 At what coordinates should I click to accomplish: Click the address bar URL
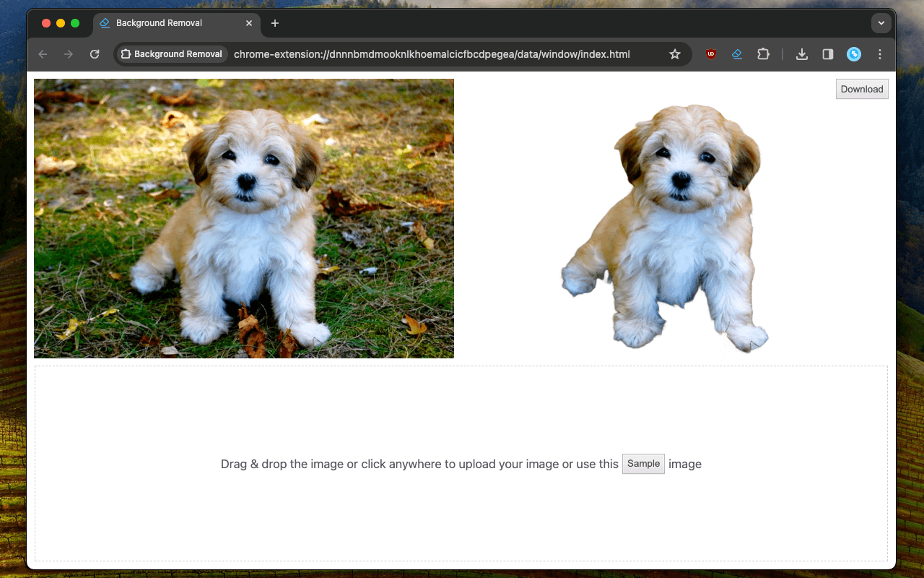point(432,54)
